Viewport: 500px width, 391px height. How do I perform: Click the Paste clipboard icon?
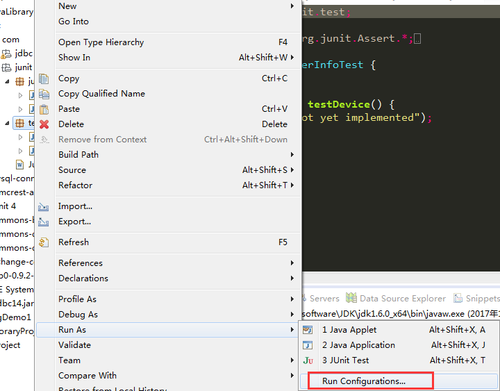pos(44,109)
